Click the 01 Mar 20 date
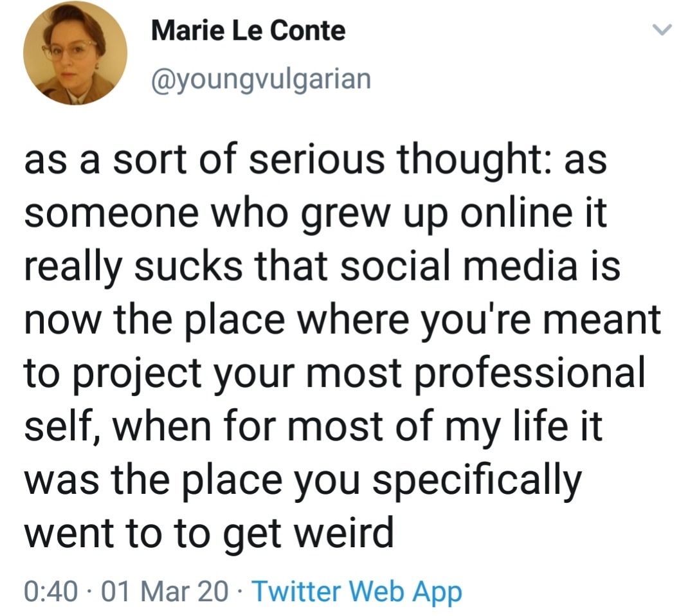This screenshot has height=616, width=681. point(165,592)
